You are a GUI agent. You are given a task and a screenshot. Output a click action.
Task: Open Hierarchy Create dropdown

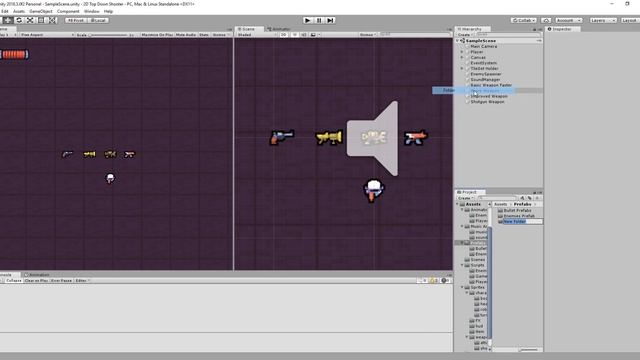[x=465, y=35]
